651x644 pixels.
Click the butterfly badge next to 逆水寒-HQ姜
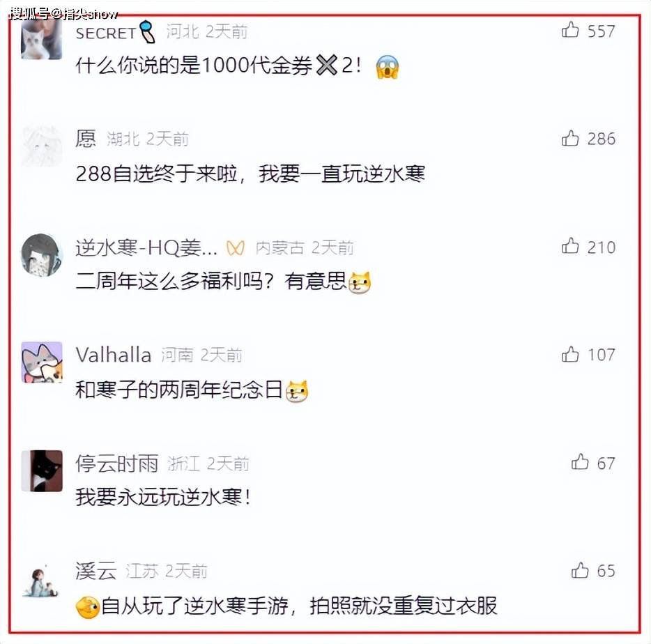236,248
